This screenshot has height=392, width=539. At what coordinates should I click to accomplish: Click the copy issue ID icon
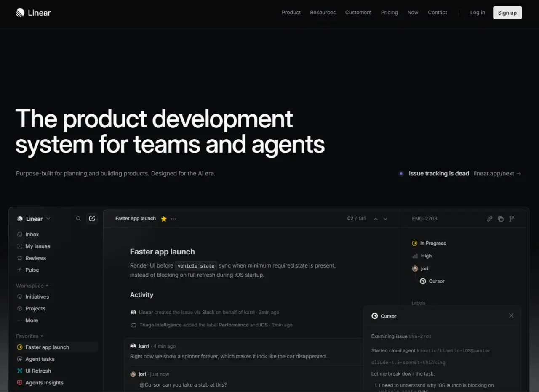coord(501,219)
